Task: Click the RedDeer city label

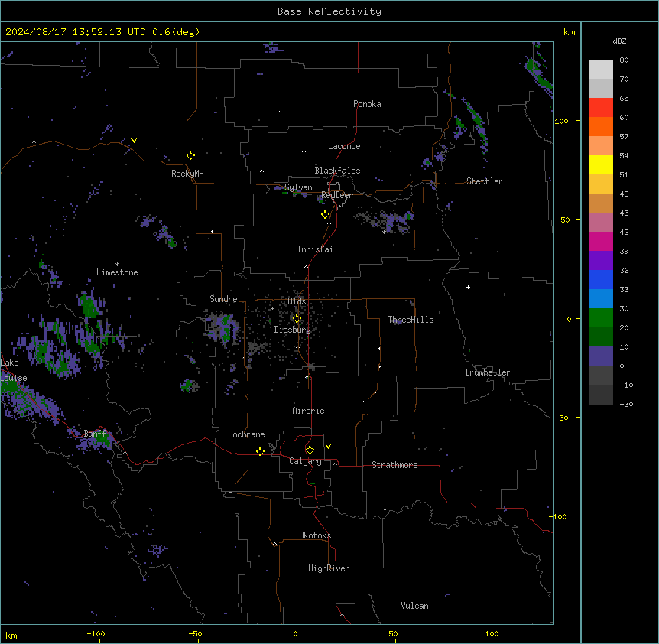Action: [336, 195]
